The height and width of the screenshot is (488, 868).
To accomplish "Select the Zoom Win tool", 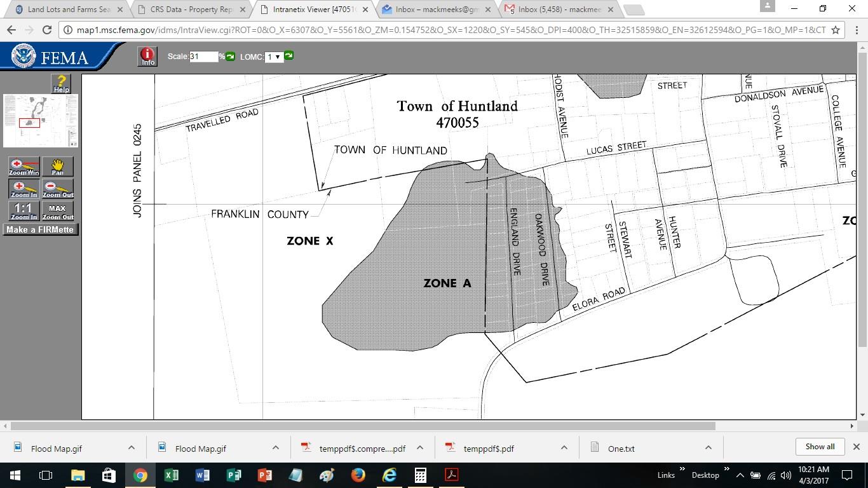I will [24, 166].
